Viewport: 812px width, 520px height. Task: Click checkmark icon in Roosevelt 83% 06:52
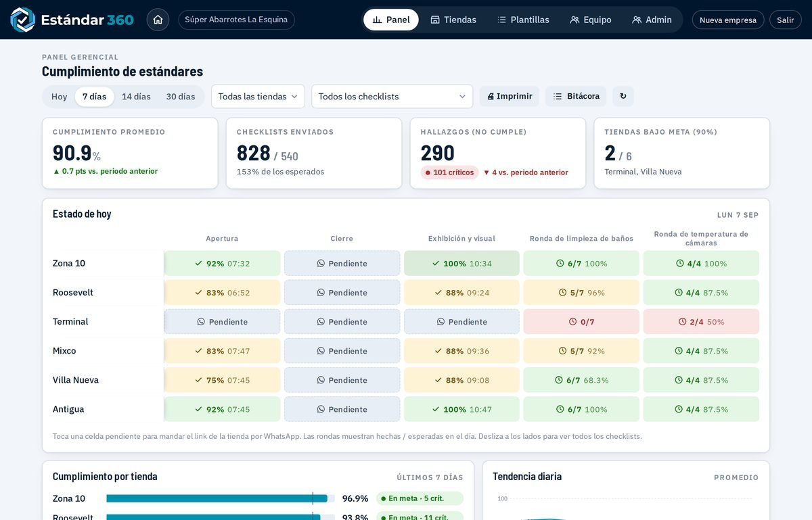(198, 293)
